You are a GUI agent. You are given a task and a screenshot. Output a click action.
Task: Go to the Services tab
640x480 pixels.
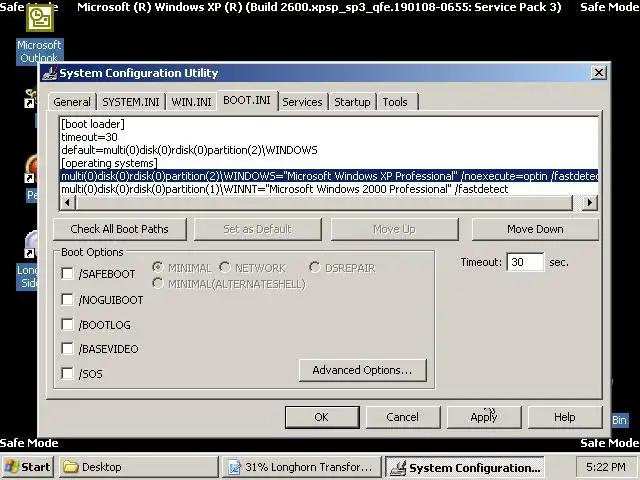tap(302, 102)
